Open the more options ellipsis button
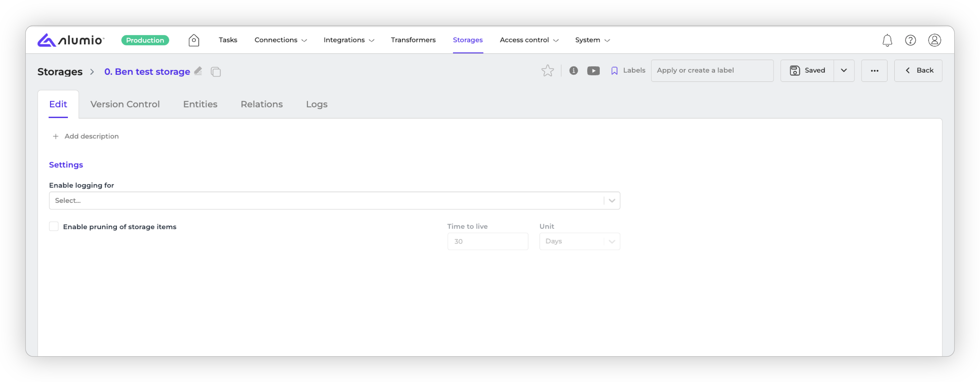This screenshot has height=382, width=980. pyautogui.click(x=874, y=70)
